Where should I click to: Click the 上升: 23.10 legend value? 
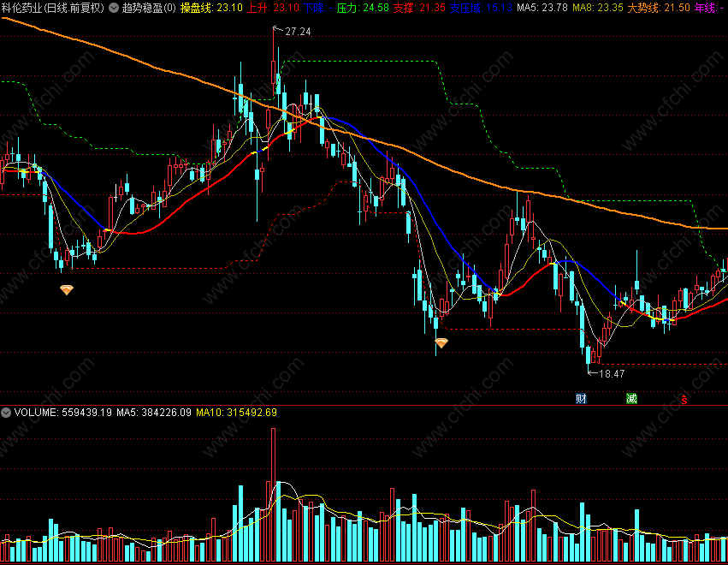[273, 8]
